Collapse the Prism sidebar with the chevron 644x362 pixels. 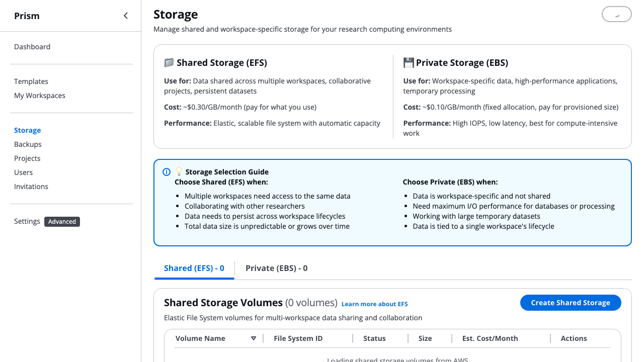point(126,16)
